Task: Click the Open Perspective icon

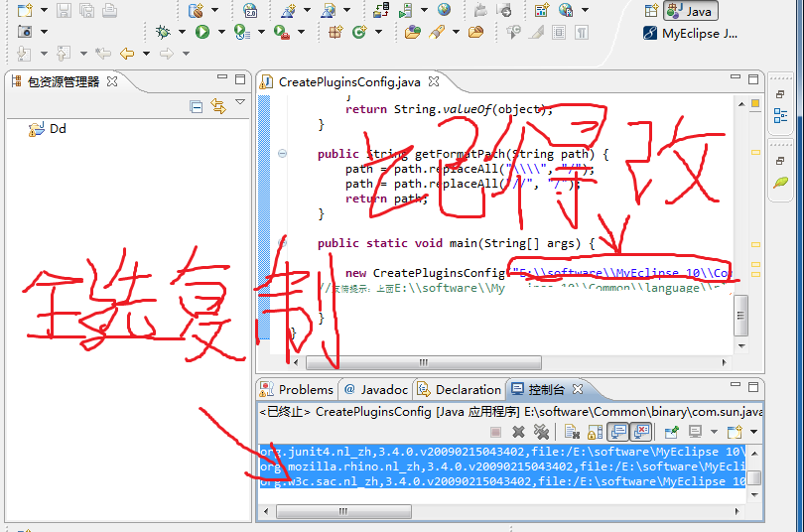Action: [651, 11]
